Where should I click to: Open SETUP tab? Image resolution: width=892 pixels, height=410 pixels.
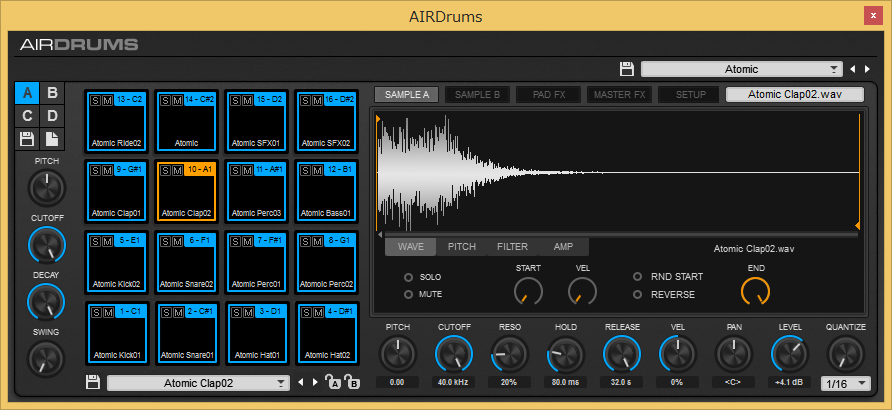[690, 95]
